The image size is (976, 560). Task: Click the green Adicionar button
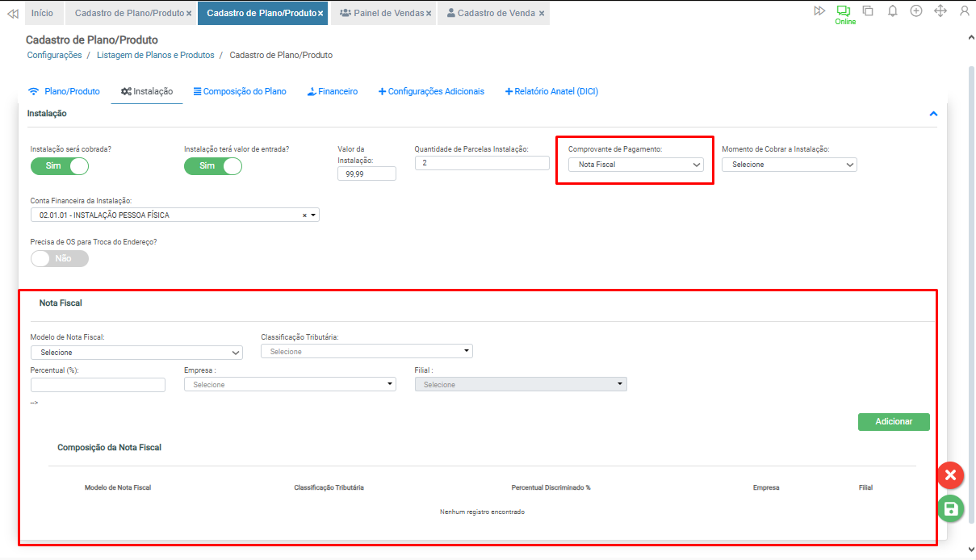coord(894,422)
